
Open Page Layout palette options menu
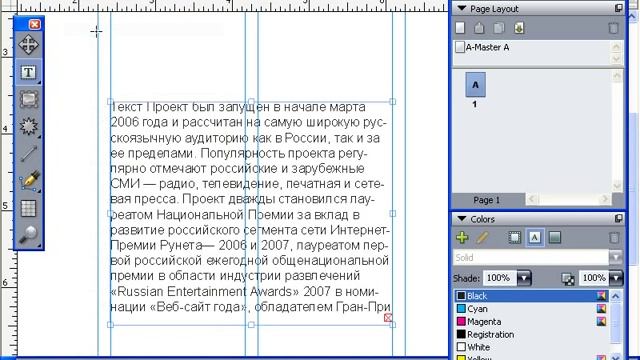(618, 8)
